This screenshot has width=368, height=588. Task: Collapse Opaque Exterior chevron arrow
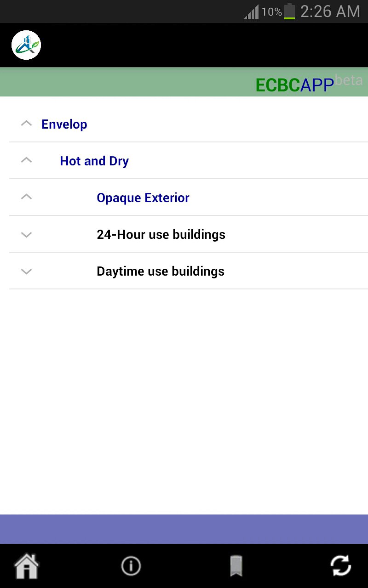coord(27,197)
